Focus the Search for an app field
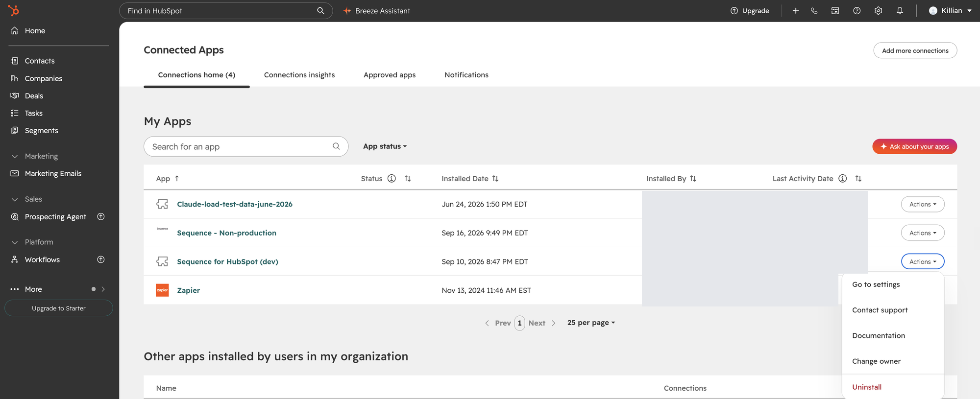Viewport: 980px width, 399px height. pos(246,146)
